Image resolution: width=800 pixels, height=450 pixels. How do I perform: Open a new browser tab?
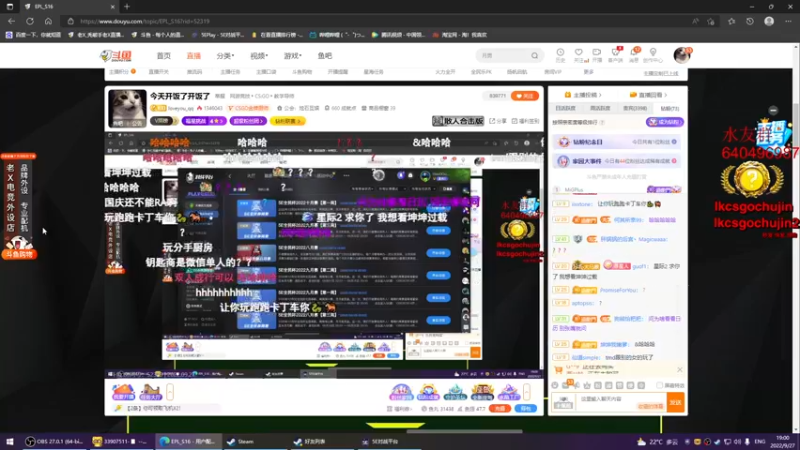[x=127, y=7]
